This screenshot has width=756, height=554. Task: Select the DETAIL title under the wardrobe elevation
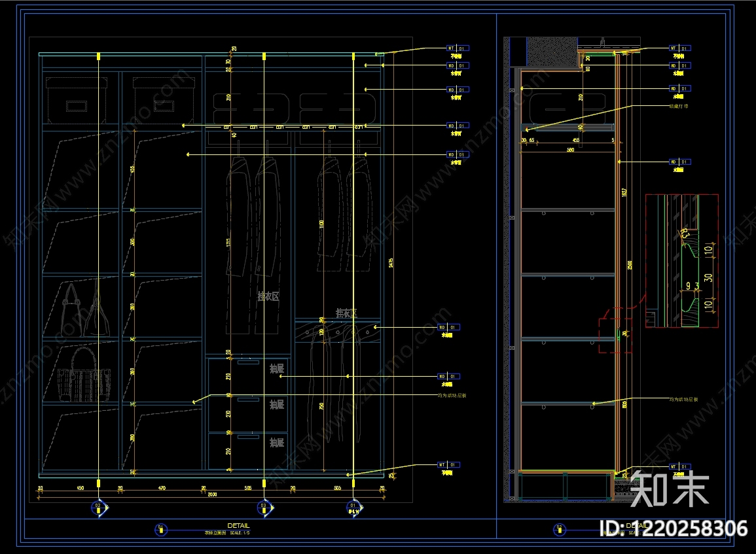tap(238, 526)
